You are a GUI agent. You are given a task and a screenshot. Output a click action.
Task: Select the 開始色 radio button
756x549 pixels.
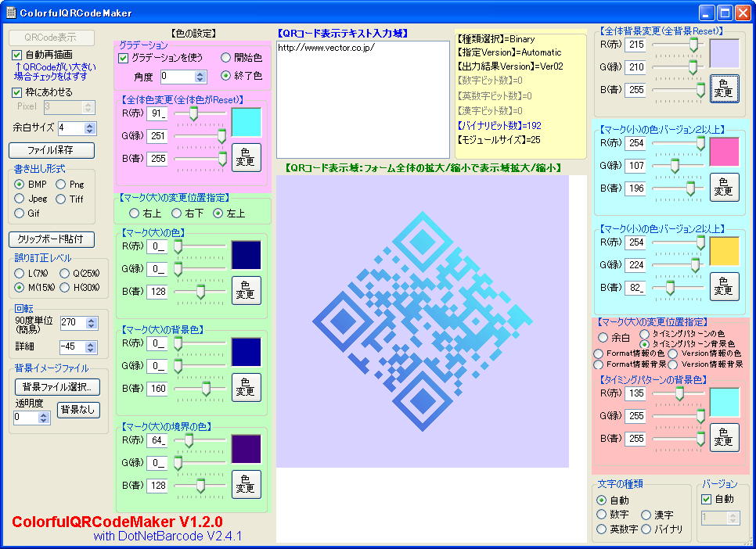click(225, 58)
